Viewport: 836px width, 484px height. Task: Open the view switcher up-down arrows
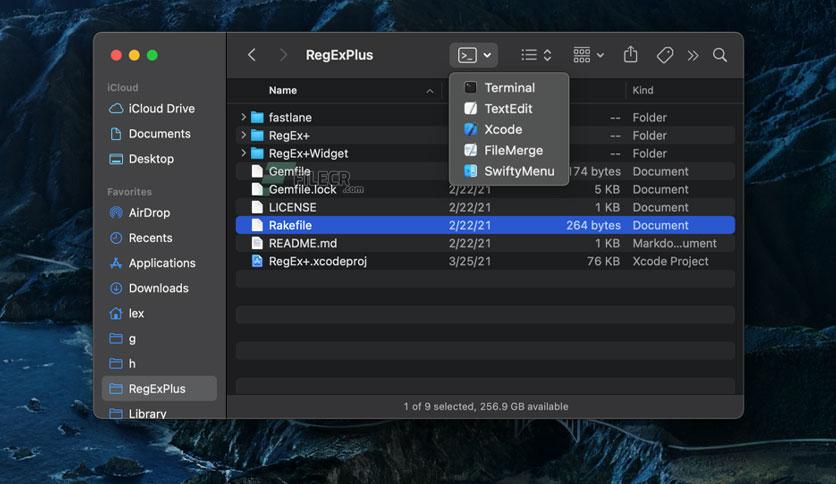(x=548, y=55)
